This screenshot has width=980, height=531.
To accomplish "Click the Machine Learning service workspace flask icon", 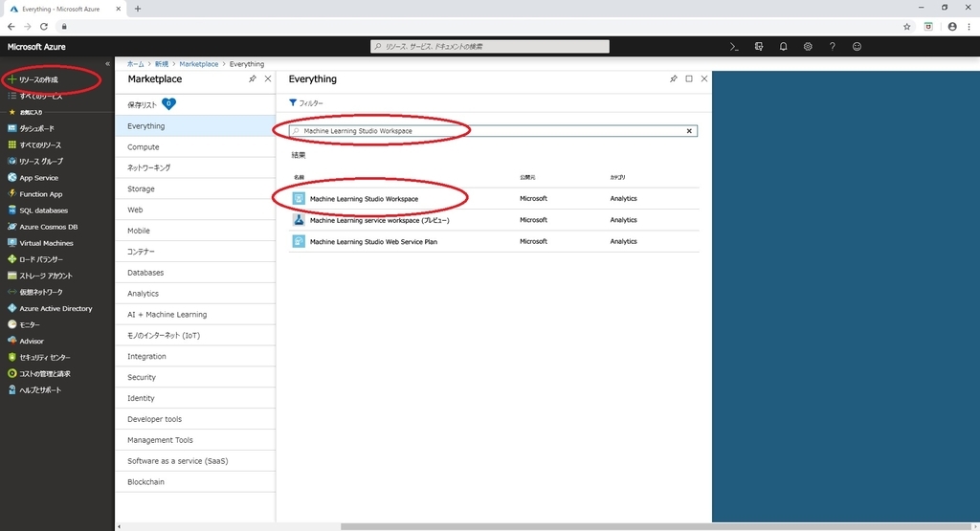I will (x=299, y=220).
